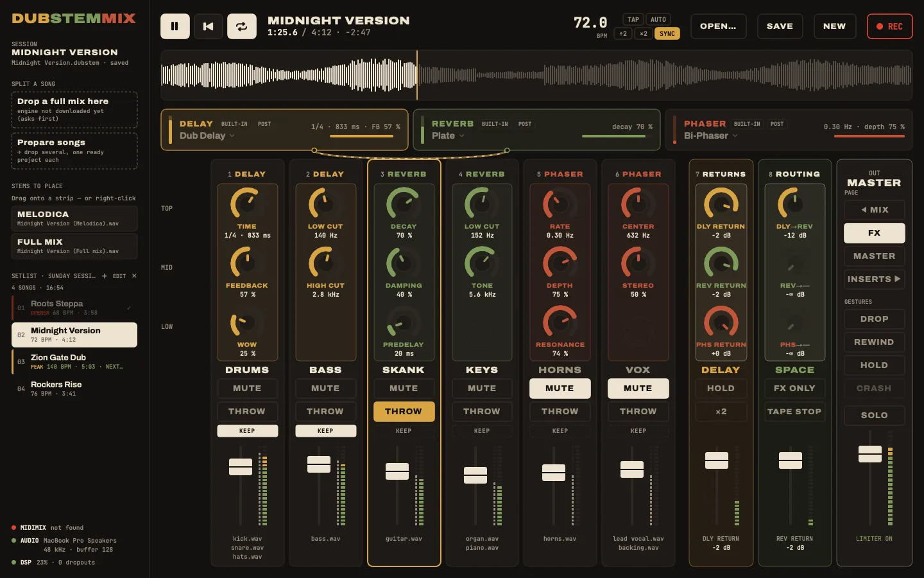Switch to the MASTER page tab
Image resolution: width=924 pixels, height=578 pixels.
pos(875,256)
